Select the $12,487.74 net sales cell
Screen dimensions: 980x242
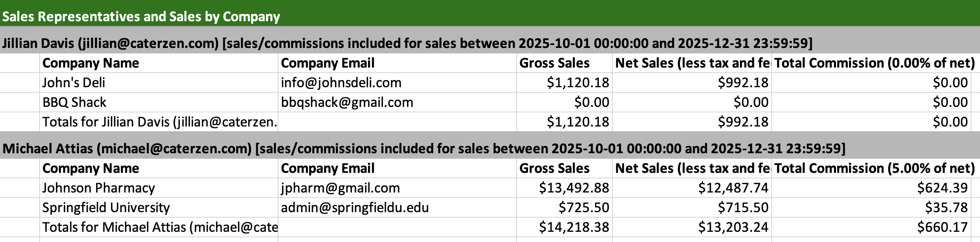[x=733, y=188]
